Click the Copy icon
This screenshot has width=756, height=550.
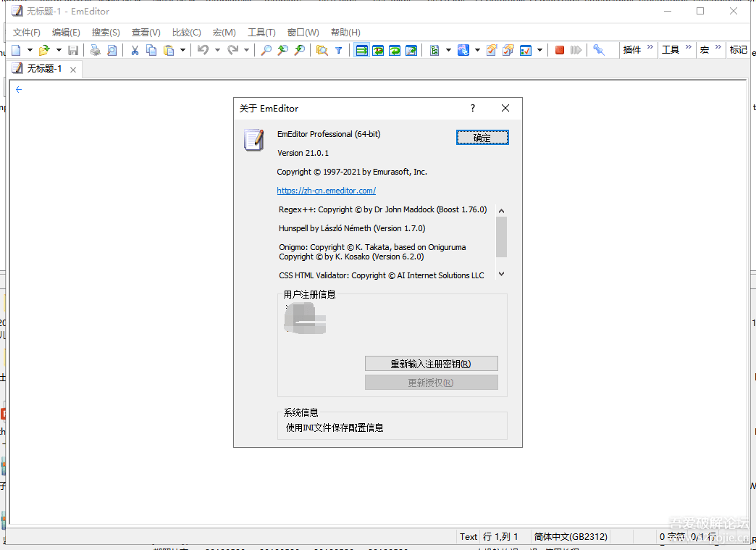151,50
